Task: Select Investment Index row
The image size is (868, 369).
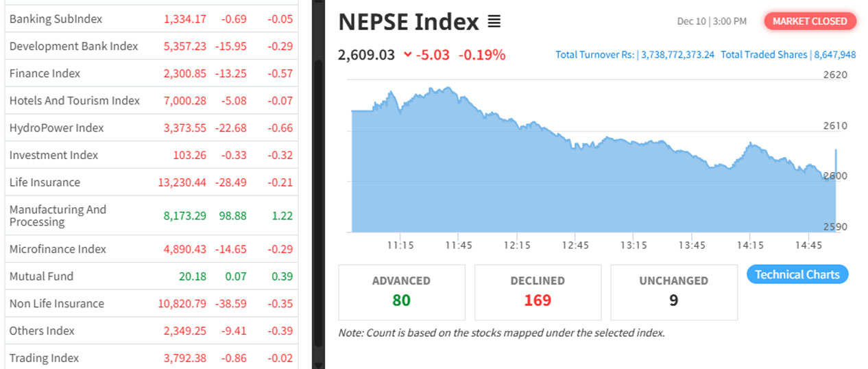Action: tap(53, 155)
